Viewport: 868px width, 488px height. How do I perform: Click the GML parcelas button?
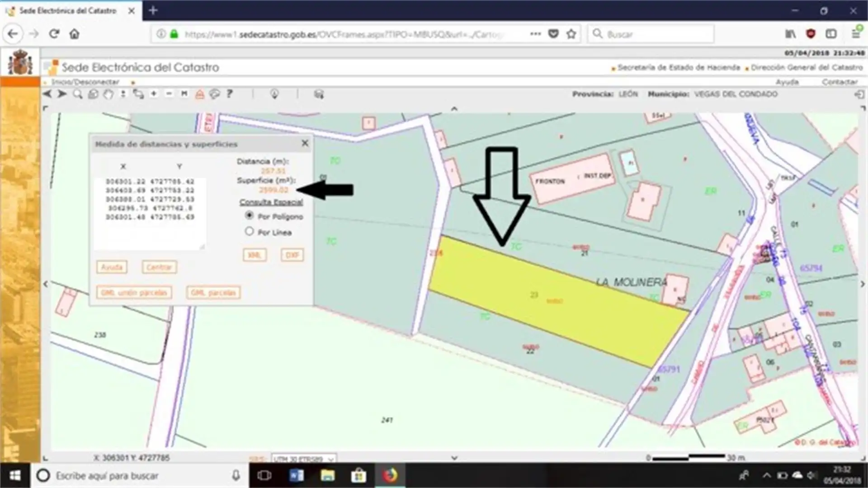[x=213, y=292]
